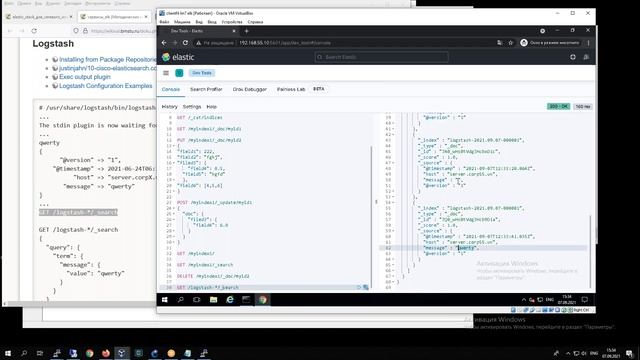Click the Dev Tools breadcrumb badge
640x360 pixels.
[x=202, y=73]
